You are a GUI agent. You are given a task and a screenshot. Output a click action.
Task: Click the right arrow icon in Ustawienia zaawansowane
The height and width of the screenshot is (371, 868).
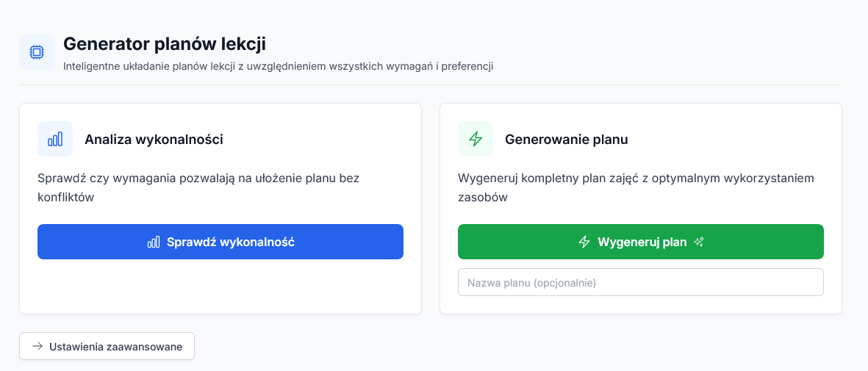37,347
